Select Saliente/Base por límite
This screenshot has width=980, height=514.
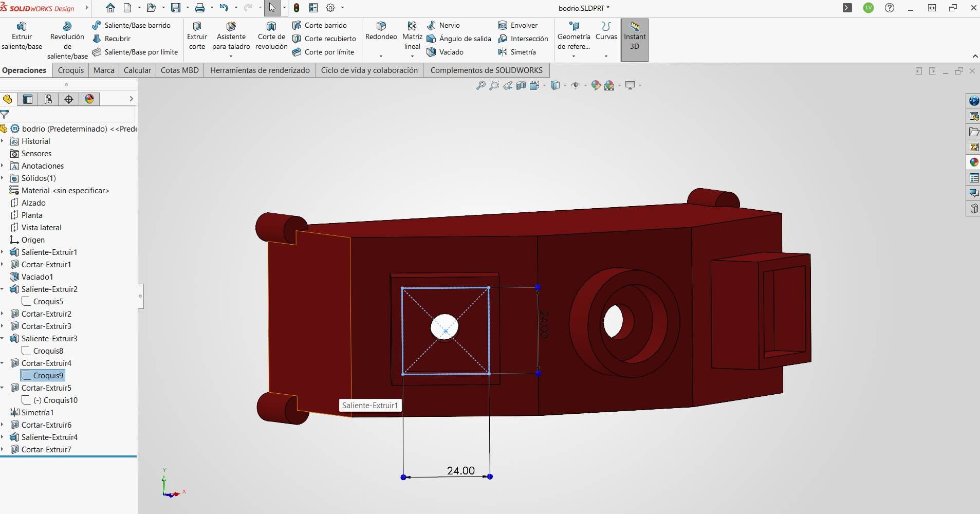(135, 52)
